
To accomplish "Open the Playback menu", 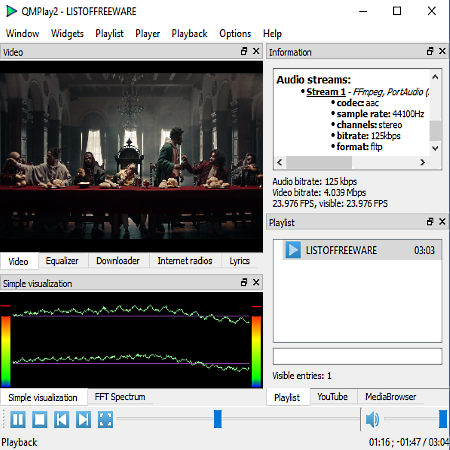I will click(189, 34).
